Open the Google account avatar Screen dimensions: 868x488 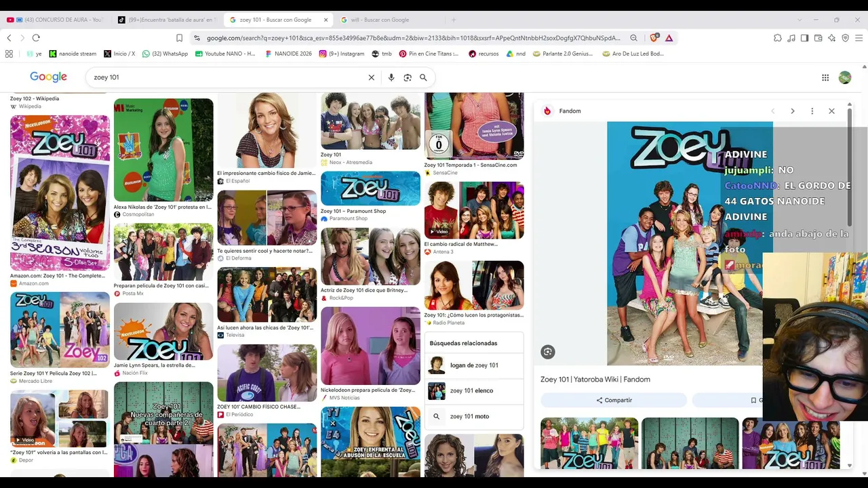click(x=845, y=77)
